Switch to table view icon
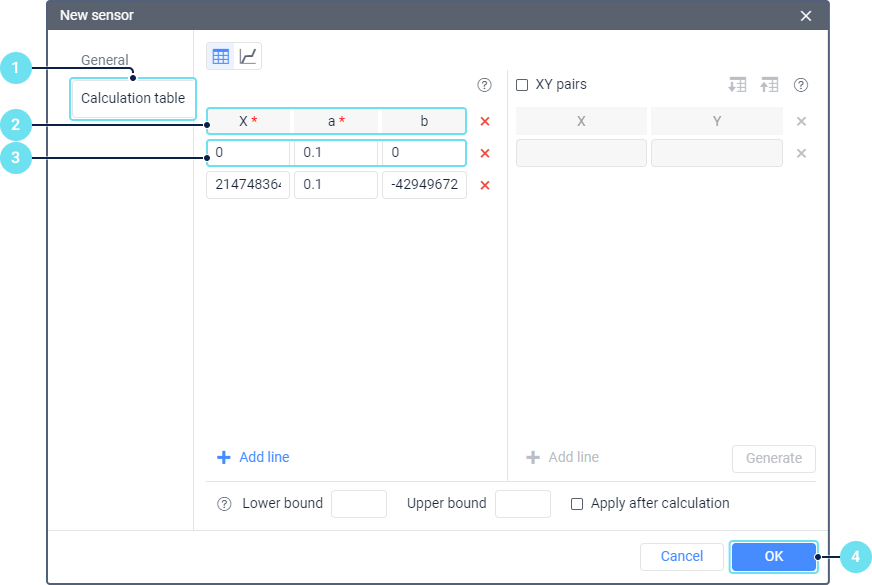The height and width of the screenshot is (585, 872). (221, 57)
